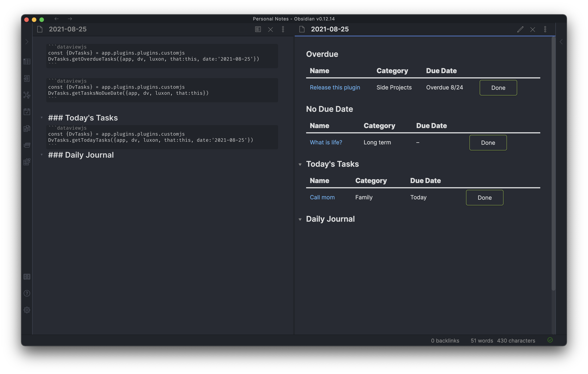Click the insert template documents icon

click(27, 128)
